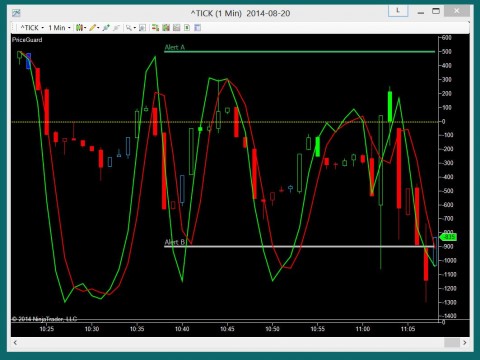The width and height of the screenshot is (480, 360).
Task: Click the zoom magnifier icon
Action: [129, 28]
